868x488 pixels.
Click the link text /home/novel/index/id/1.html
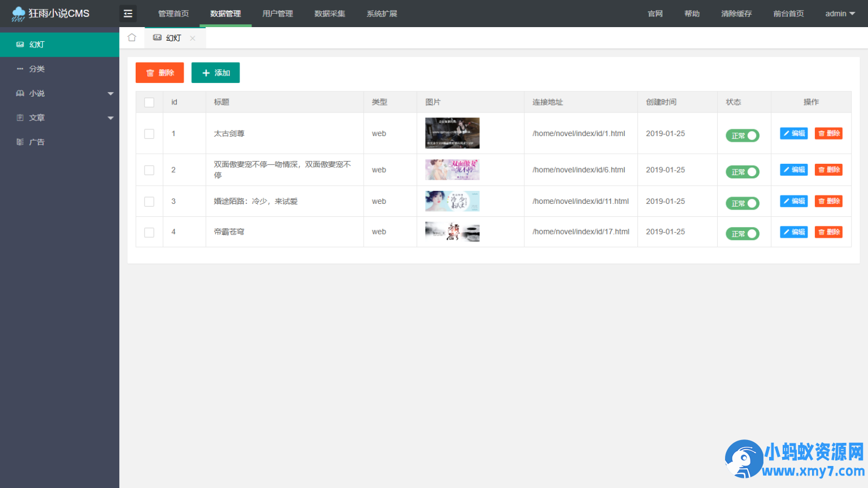point(579,134)
